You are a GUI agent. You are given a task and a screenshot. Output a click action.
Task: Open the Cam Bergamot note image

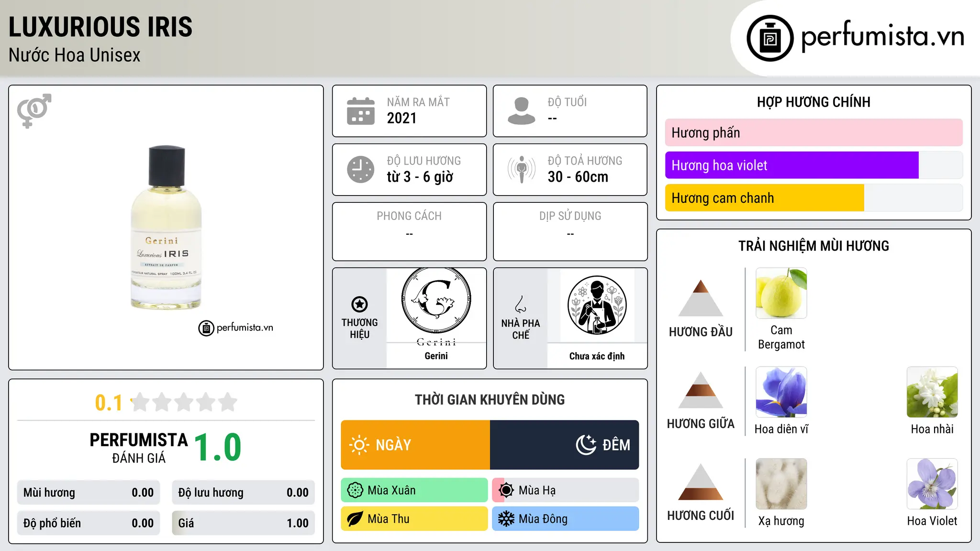781,293
